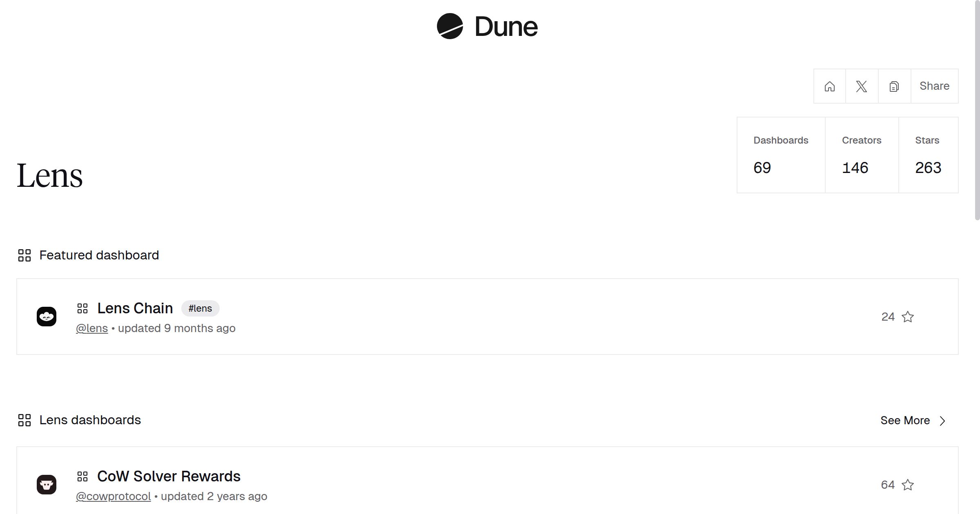980x514 pixels.
Task: Click the Lens Chain avatar icon
Action: [x=47, y=317]
